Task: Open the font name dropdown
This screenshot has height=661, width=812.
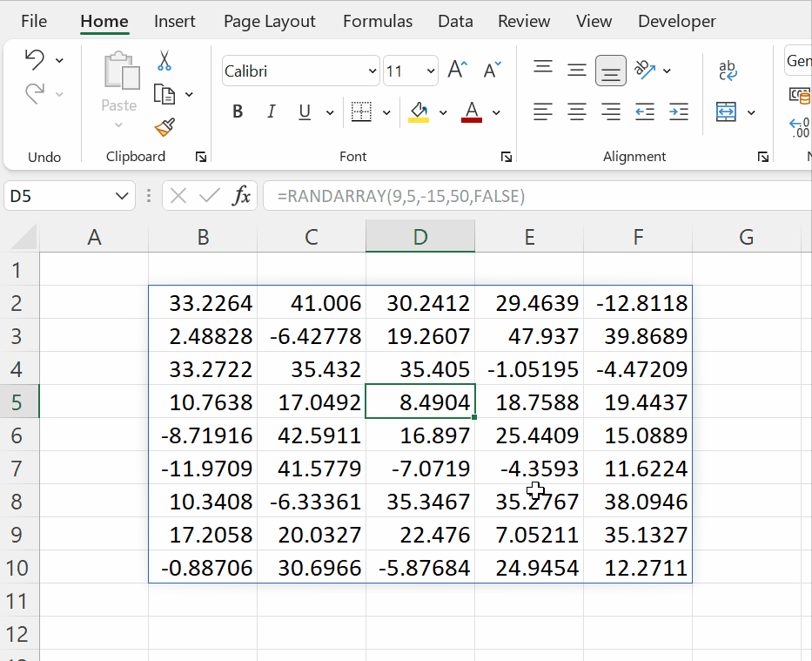Action: (372, 70)
